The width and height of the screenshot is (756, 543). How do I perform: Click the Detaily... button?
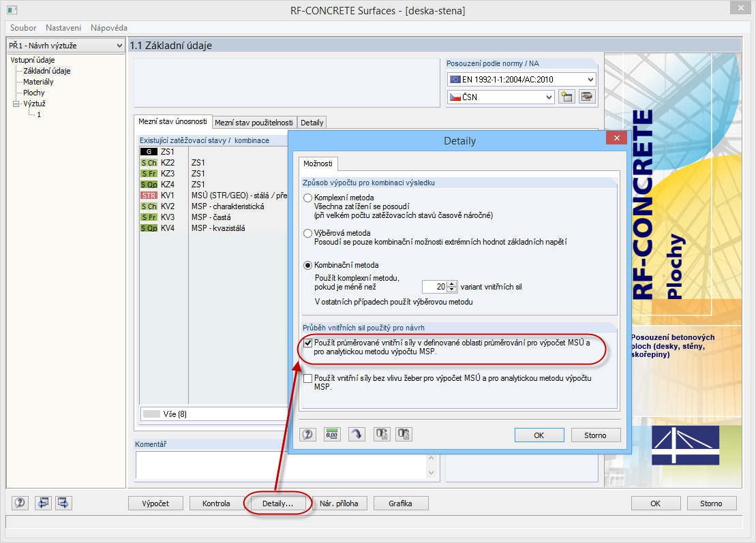click(x=277, y=503)
